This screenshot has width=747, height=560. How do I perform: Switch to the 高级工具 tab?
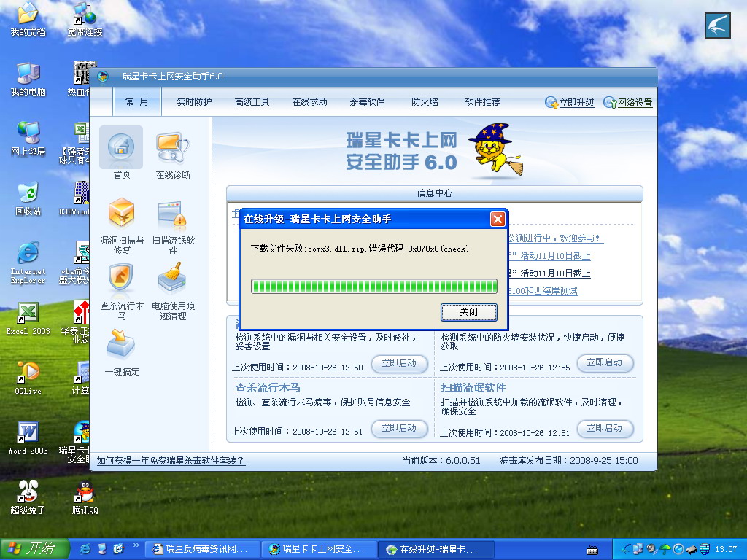pyautogui.click(x=252, y=102)
